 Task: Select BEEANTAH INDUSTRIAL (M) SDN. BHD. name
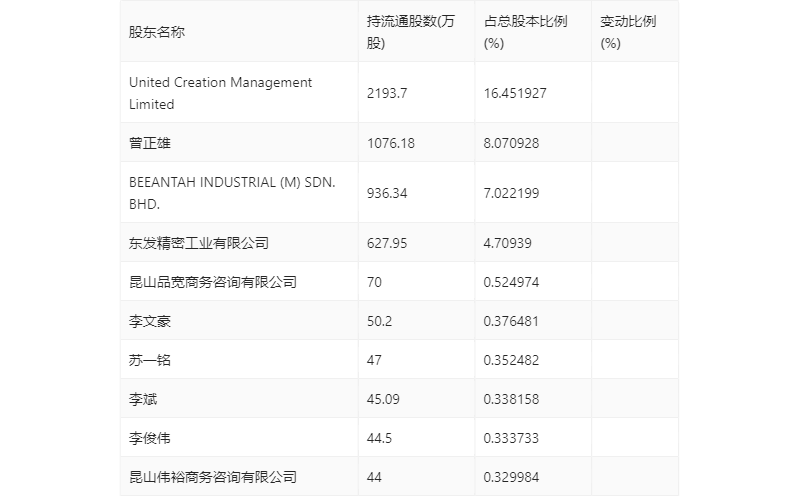coord(232,193)
